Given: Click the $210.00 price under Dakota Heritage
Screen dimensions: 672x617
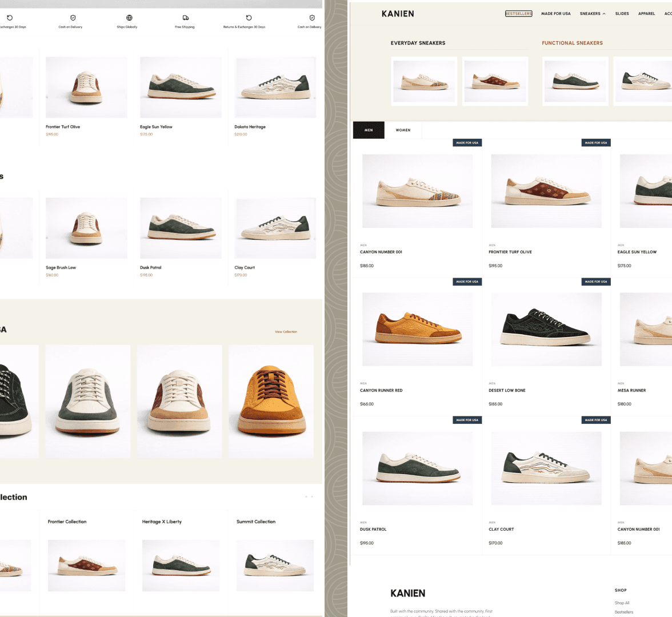Looking at the screenshot, I should (x=241, y=134).
